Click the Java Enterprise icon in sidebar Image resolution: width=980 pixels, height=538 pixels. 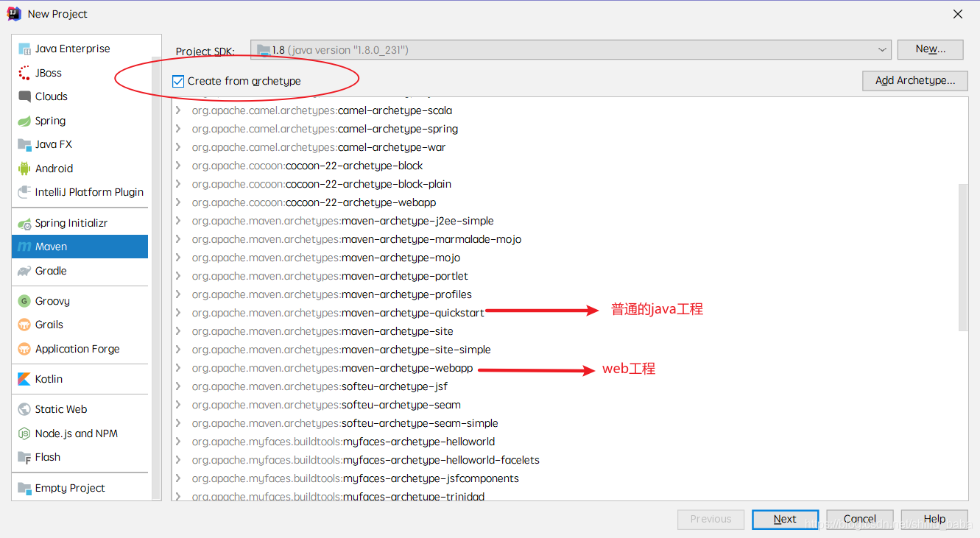24,49
